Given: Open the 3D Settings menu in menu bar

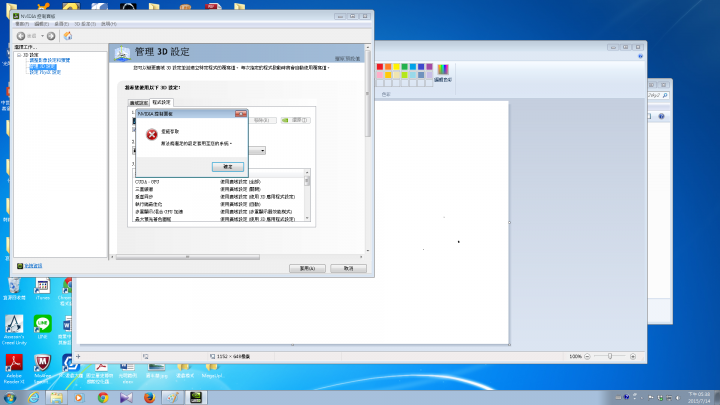Looking at the screenshot, I should pos(85,24).
